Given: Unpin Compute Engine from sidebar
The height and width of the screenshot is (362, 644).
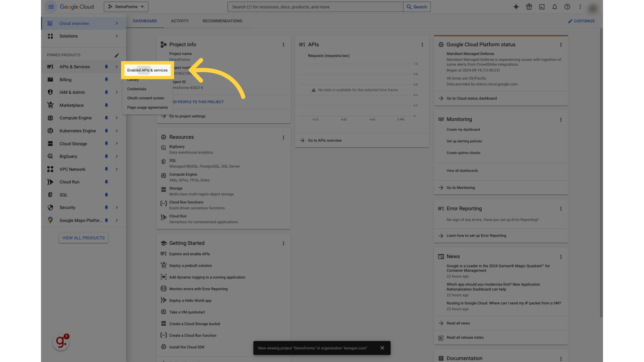Looking at the screenshot, I should point(106,118).
